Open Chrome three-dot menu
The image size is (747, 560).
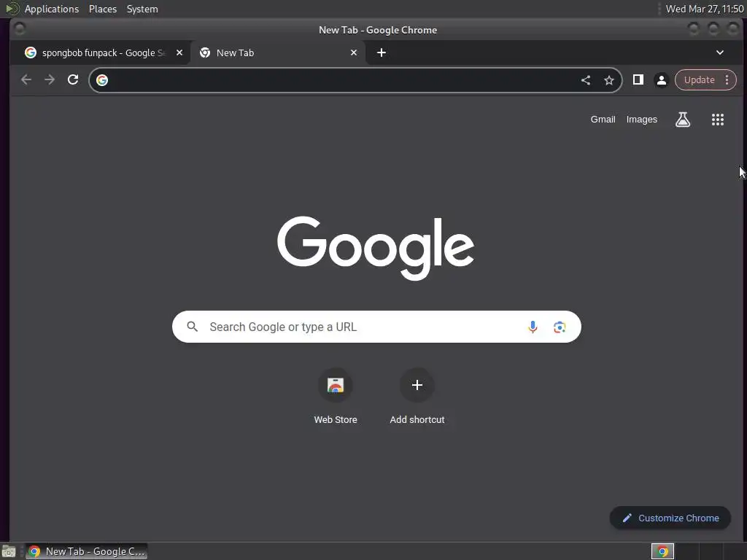point(727,79)
